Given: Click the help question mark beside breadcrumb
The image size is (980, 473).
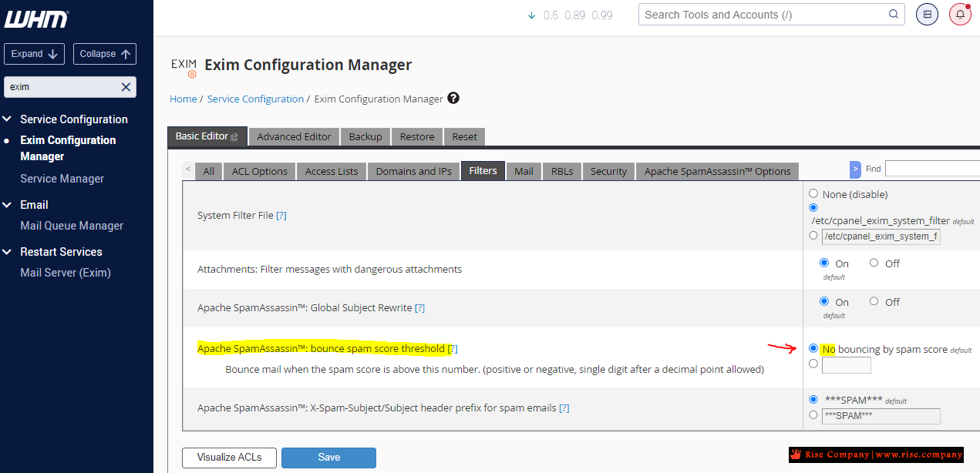Looking at the screenshot, I should coord(453,98).
